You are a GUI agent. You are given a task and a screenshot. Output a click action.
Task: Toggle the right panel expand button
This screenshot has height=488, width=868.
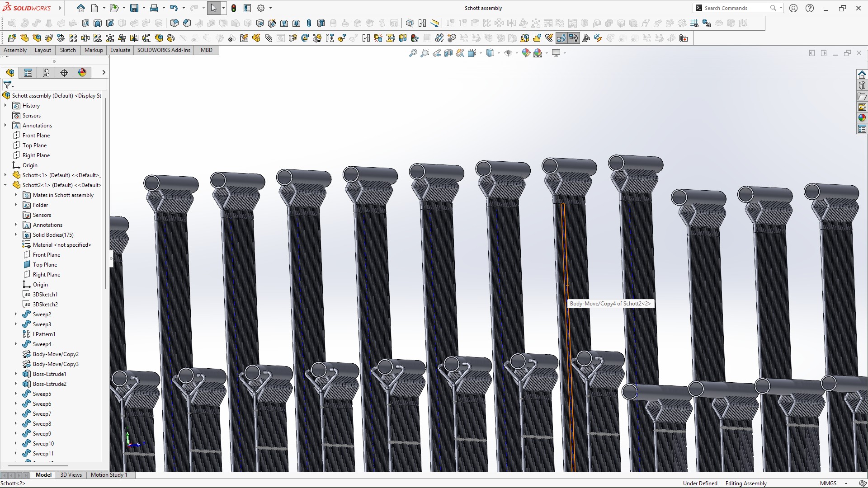pos(824,53)
